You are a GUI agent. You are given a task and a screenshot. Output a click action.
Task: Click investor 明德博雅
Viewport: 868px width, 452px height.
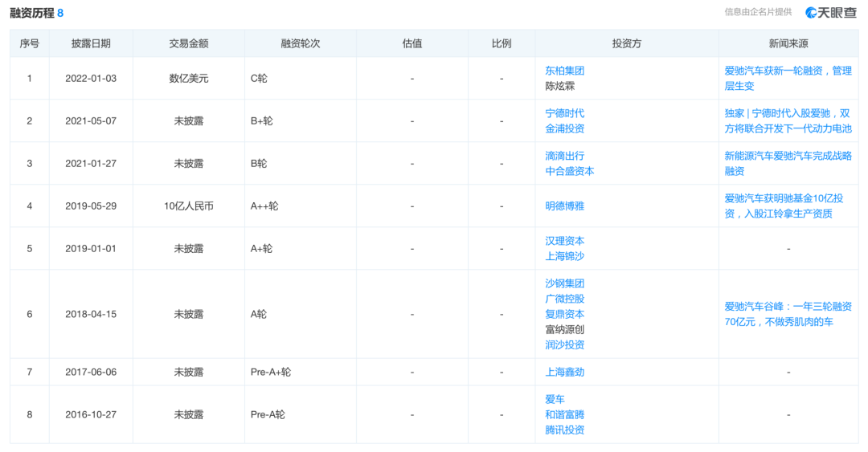pyautogui.click(x=564, y=206)
